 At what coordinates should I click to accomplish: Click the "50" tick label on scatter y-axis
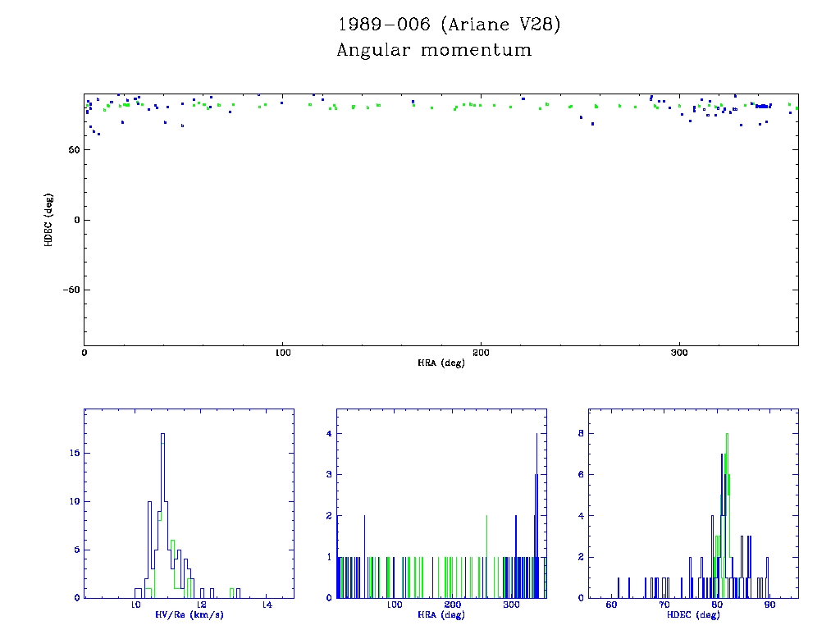coord(74,149)
